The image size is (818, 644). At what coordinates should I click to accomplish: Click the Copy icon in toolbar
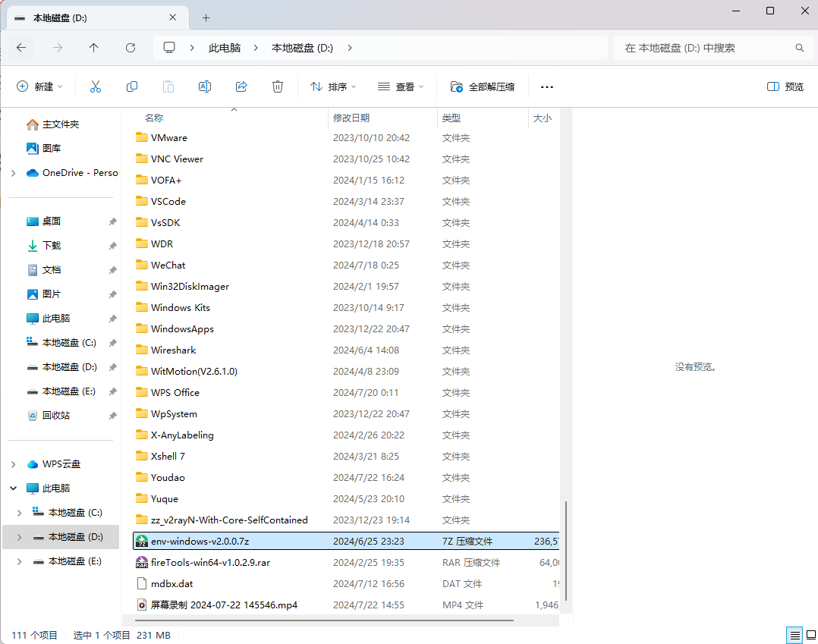[132, 86]
